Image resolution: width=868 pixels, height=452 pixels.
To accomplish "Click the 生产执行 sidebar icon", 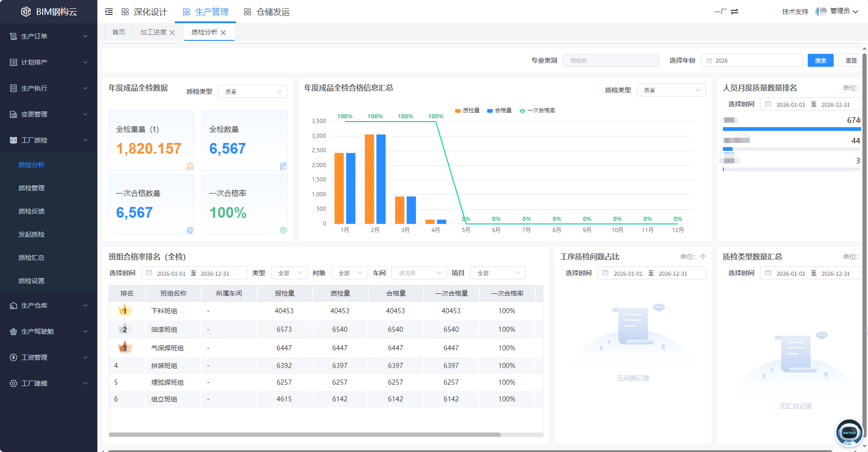I will click(13, 88).
